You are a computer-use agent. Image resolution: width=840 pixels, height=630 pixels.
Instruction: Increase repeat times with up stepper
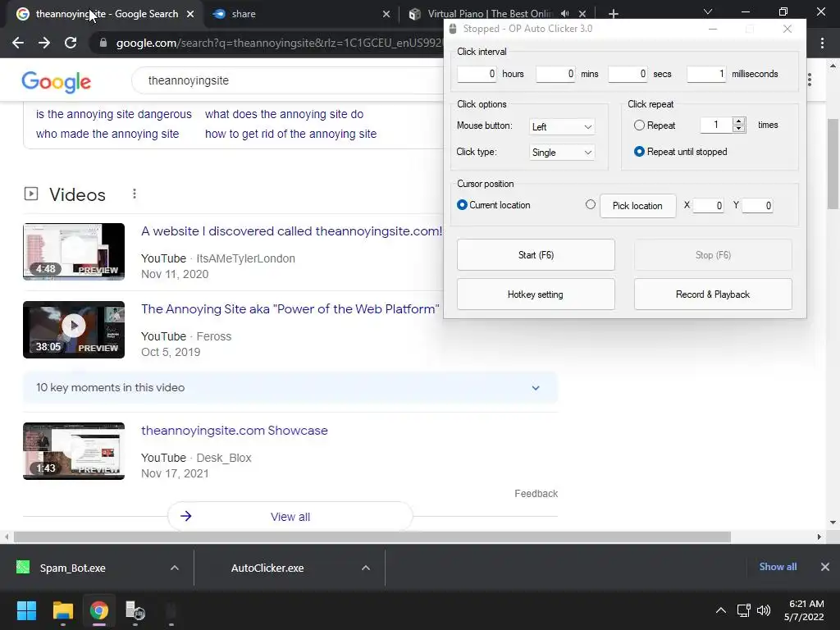point(739,121)
